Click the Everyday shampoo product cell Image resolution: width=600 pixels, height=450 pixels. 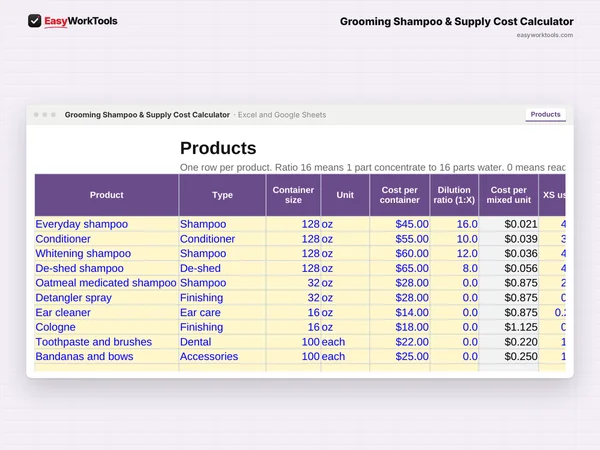(x=106, y=224)
